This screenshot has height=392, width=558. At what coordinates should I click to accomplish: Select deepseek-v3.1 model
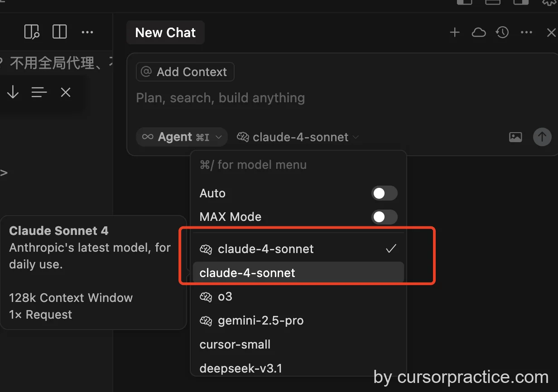pyautogui.click(x=298, y=368)
